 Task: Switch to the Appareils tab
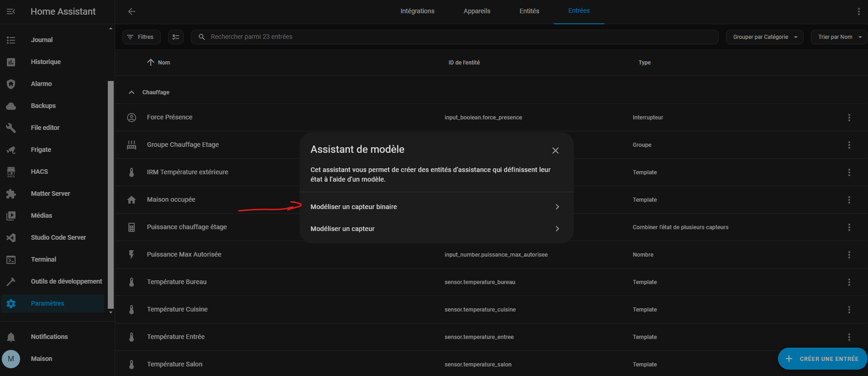(x=476, y=11)
